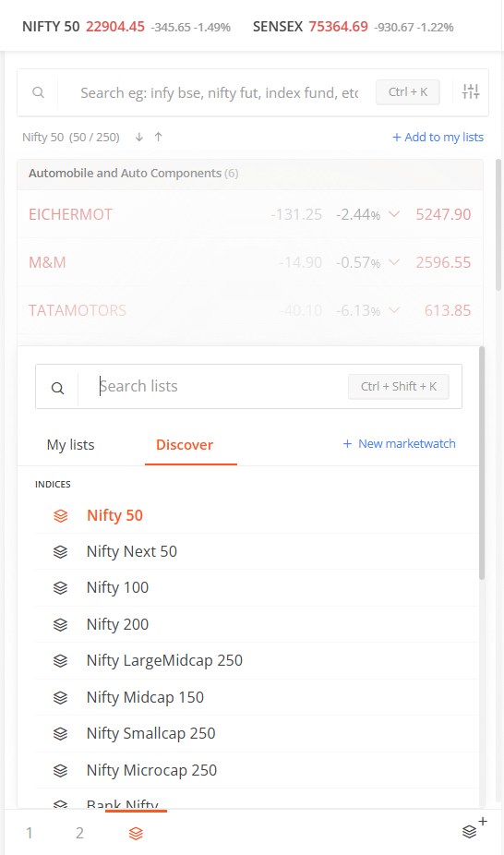Expand the EICHERMOT market depth chevron

tap(394, 214)
